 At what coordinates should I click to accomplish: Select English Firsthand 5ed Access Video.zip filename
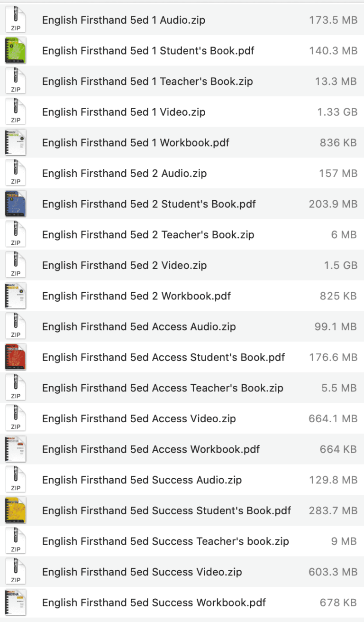pos(139,418)
